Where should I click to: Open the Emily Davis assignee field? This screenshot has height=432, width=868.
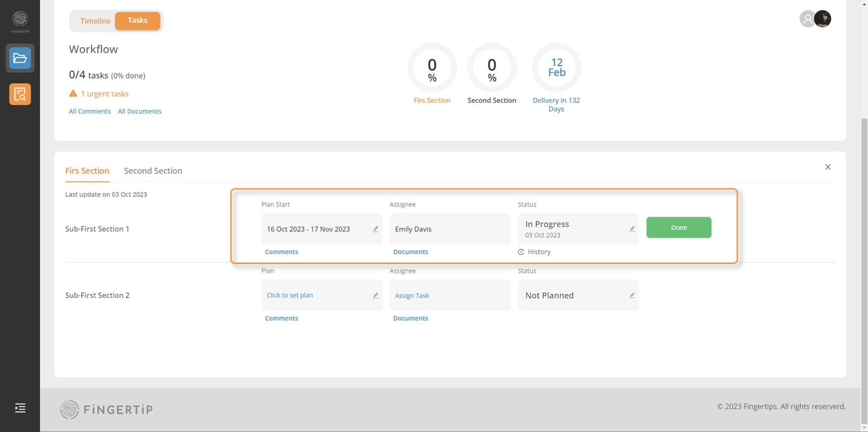450,229
